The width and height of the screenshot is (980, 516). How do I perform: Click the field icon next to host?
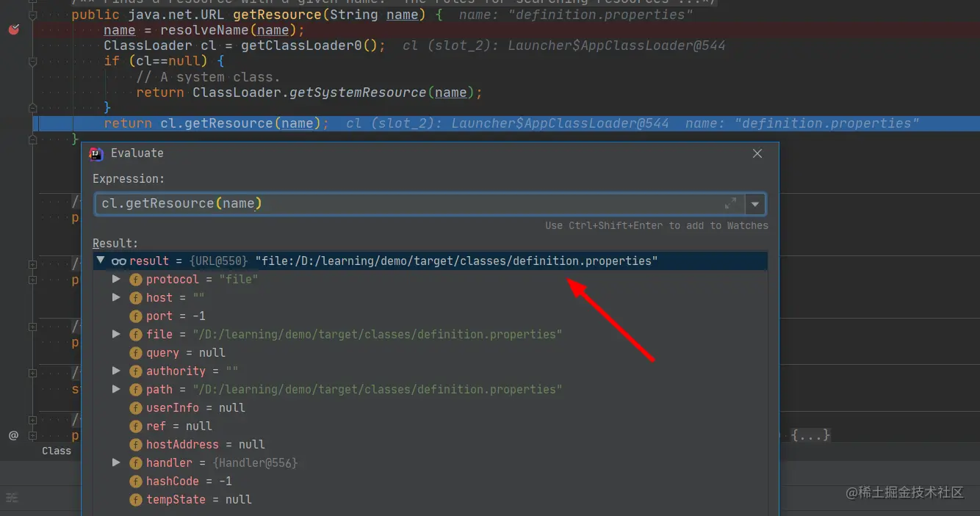[136, 298]
